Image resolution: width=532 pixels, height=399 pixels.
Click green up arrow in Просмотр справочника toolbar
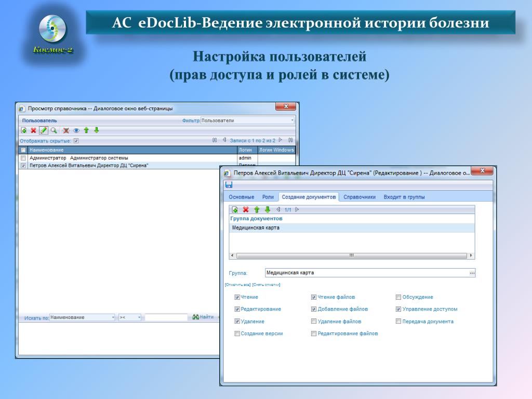tap(86, 130)
